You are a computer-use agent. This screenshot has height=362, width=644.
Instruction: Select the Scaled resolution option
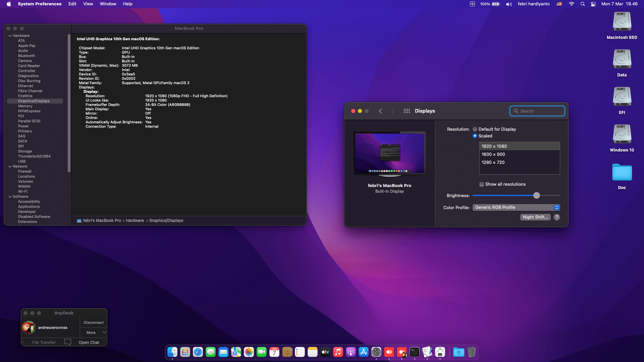pos(475,136)
